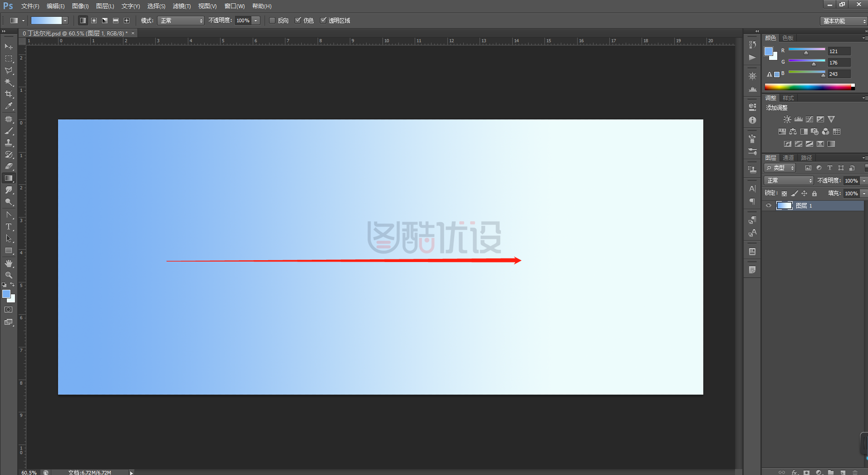Toggle the 反向 checkbox
Image resolution: width=868 pixels, height=475 pixels.
click(x=272, y=20)
